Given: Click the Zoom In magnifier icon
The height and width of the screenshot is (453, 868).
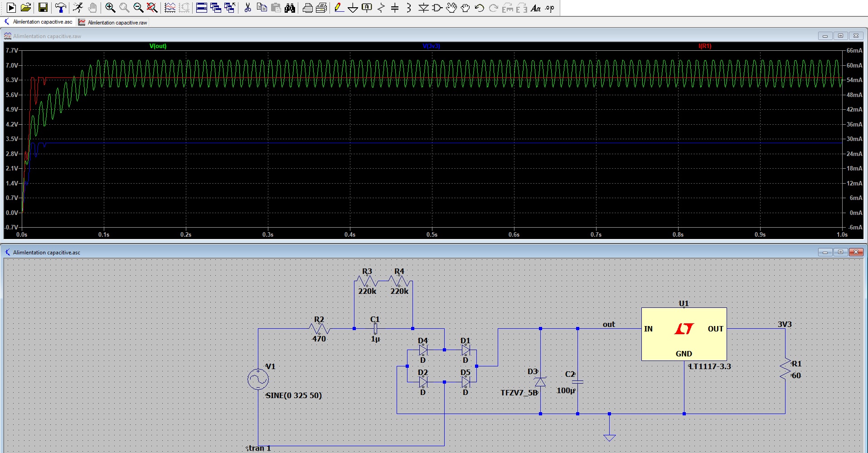Looking at the screenshot, I should coord(110,8).
